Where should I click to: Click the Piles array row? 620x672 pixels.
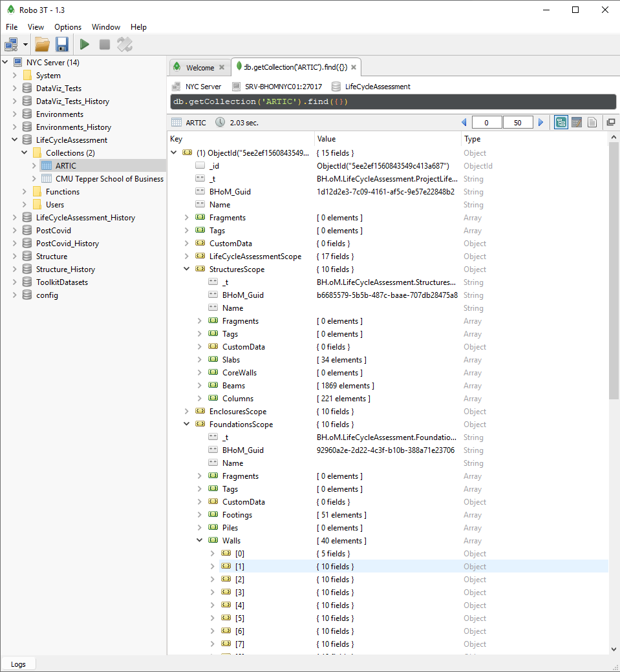coord(388,527)
